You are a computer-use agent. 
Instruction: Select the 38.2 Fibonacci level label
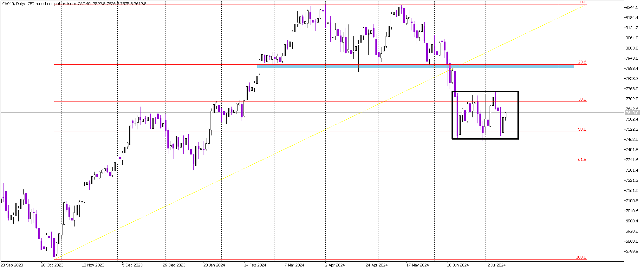click(582, 99)
